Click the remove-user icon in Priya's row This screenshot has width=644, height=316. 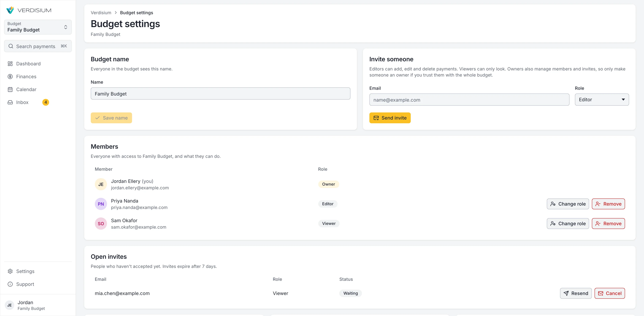click(598, 204)
